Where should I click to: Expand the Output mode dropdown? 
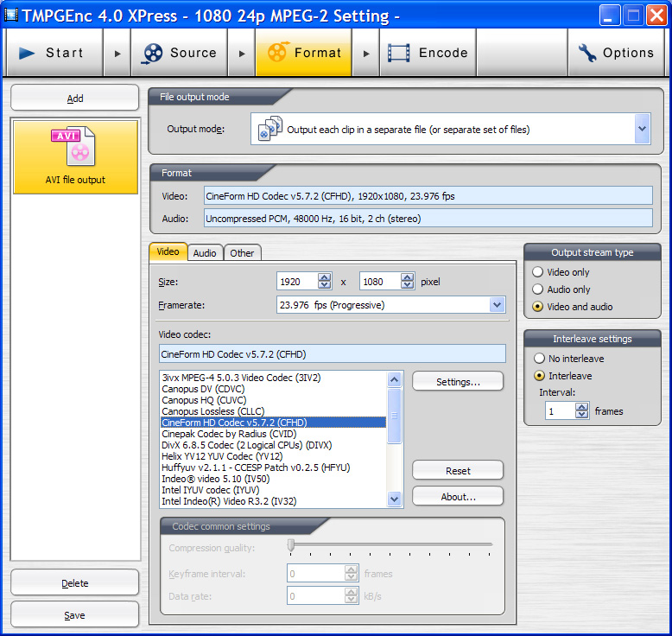[642, 129]
